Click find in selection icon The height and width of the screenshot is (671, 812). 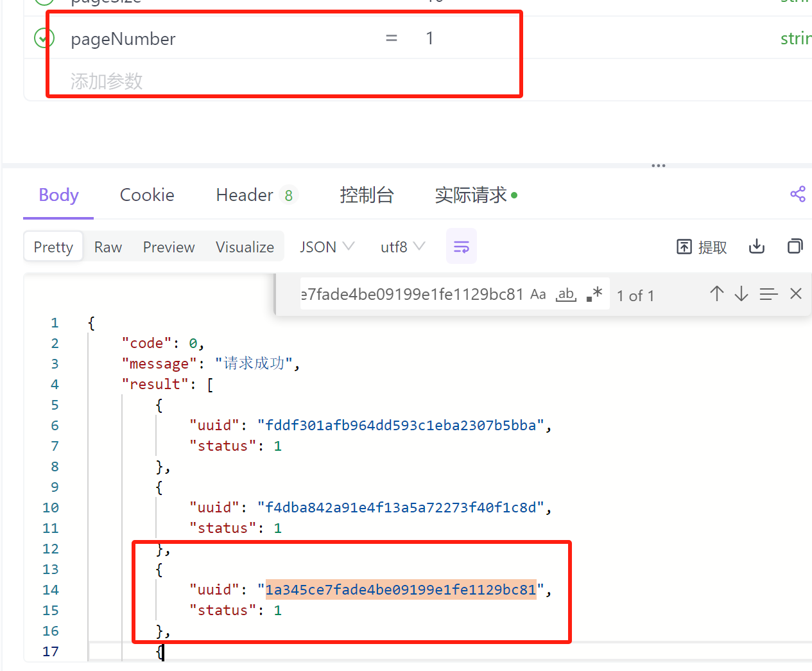768,294
